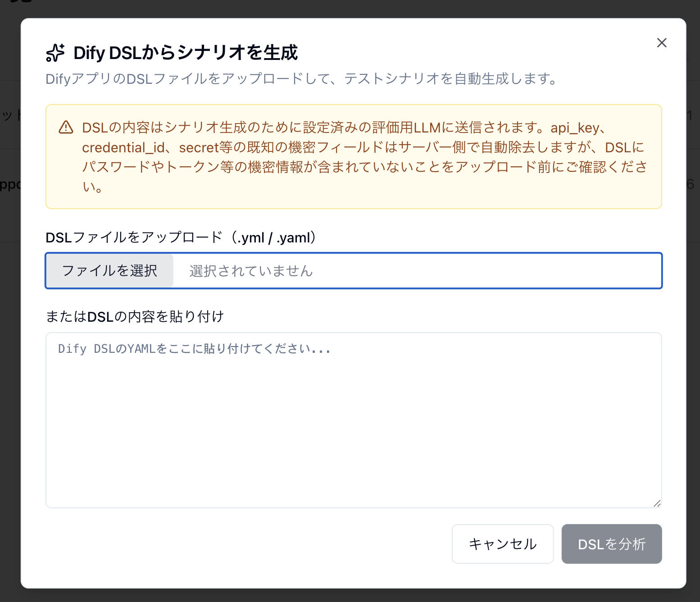This screenshot has height=602, width=700.
Task: Click the resize grip at the textarea corner
Action: point(657,503)
